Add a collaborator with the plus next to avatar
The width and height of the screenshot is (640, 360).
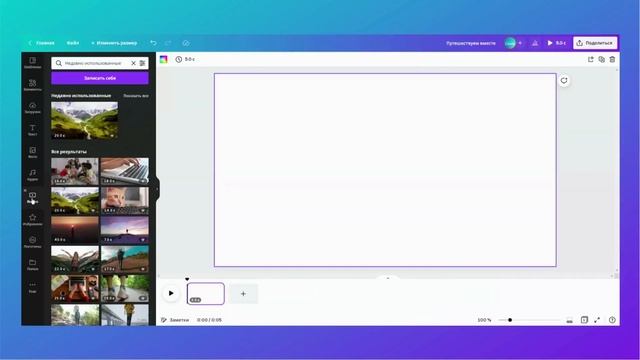(x=520, y=43)
